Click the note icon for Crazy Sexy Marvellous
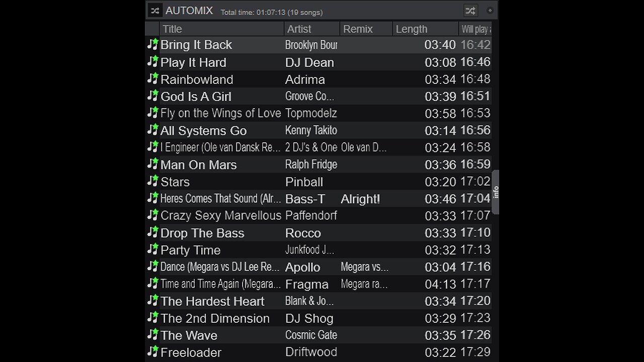644x362 pixels. click(152, 215)
